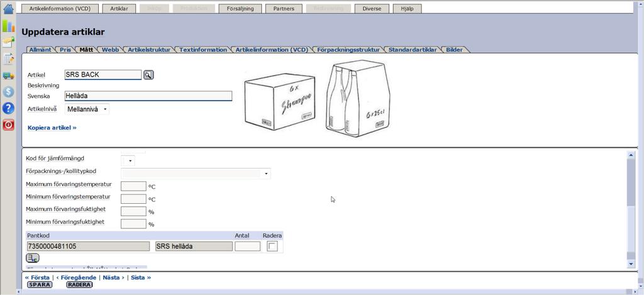Click the Artikel field containing SRS BACK
Image resolution: width=644 pixels, height=295 pixels.
(103, 75)
